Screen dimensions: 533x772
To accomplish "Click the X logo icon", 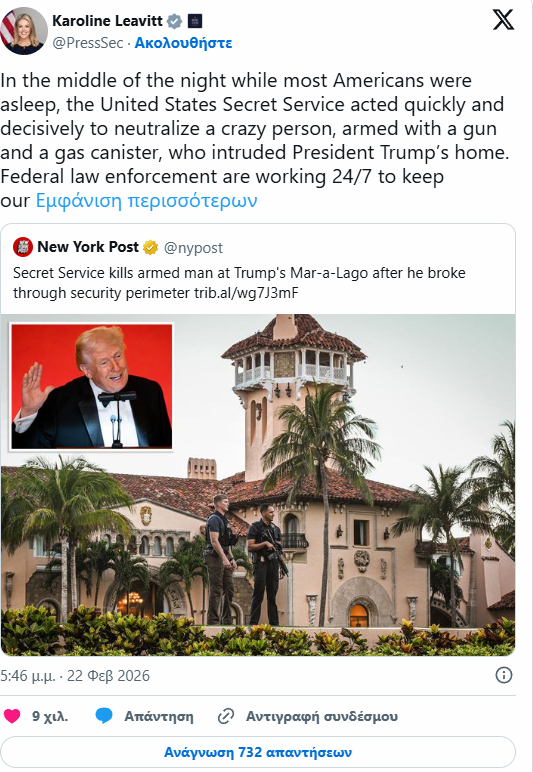I will [503, 20].
